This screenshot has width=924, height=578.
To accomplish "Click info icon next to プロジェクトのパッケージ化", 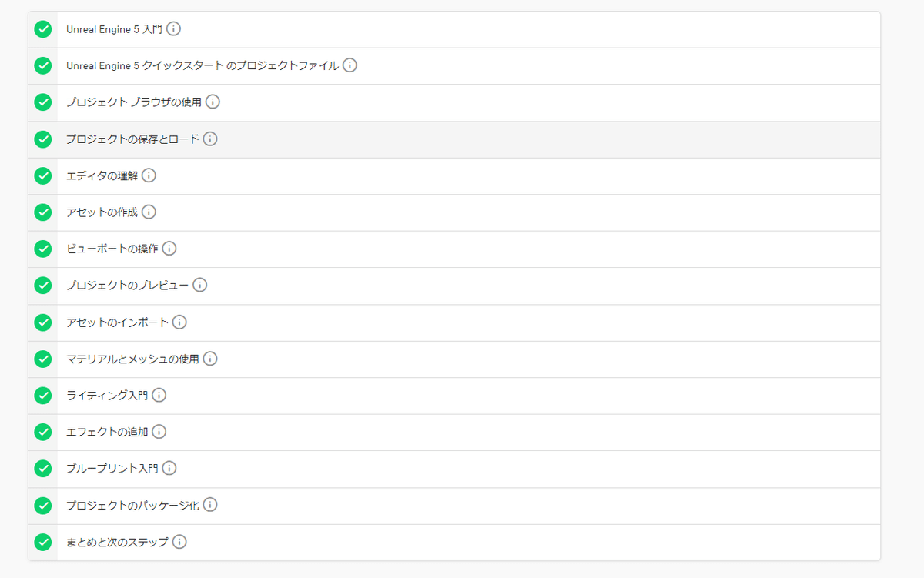I will coord(210,505).
